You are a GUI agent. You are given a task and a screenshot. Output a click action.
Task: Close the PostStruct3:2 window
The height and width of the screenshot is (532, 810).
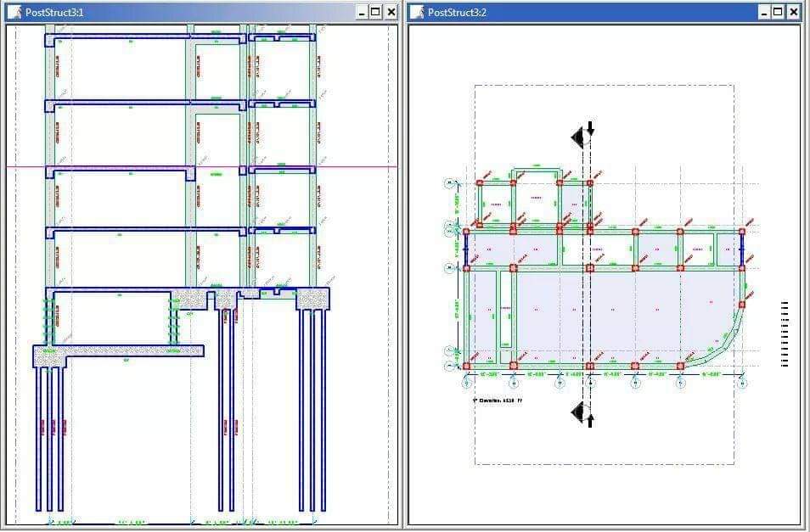tap(793, 12)
